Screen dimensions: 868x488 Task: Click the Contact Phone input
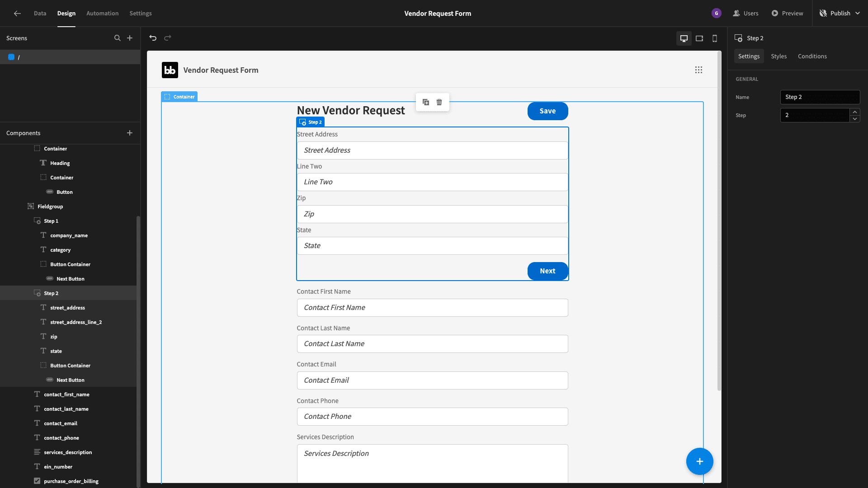pos(432,417)
